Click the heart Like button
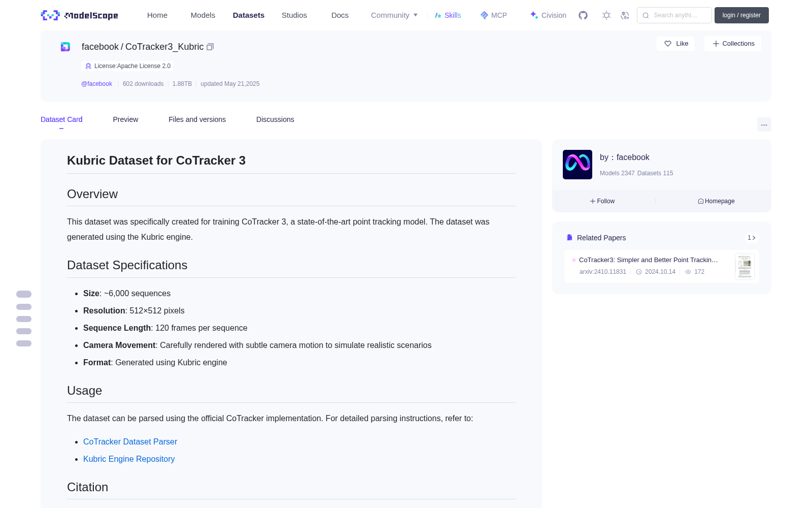Image resolution: width=812 pixels, height=508 pixels. [676, 44]
